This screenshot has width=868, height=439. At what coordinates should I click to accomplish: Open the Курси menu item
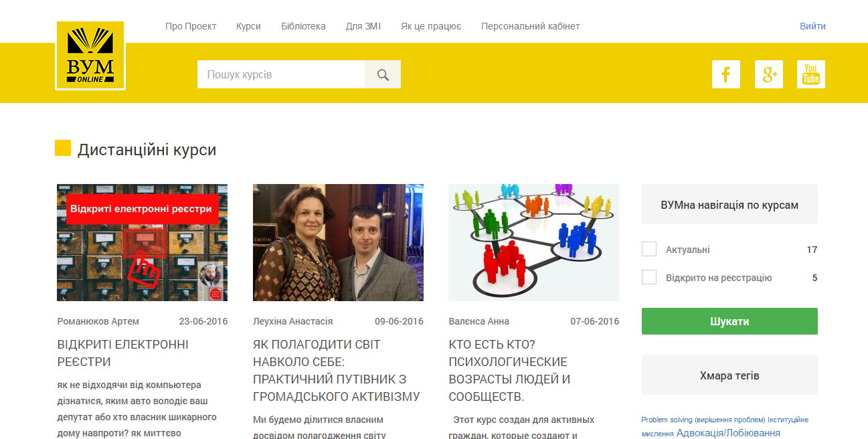tap(248, 26)
